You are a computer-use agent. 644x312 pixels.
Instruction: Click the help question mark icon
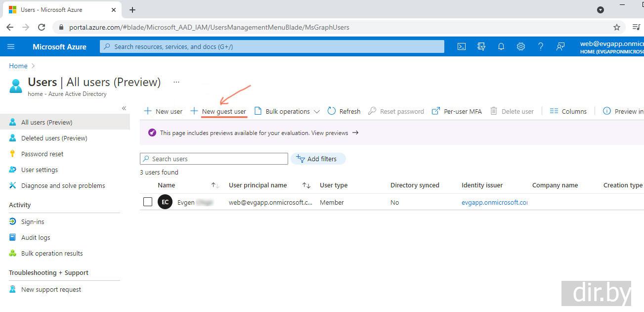click(541, 46)
